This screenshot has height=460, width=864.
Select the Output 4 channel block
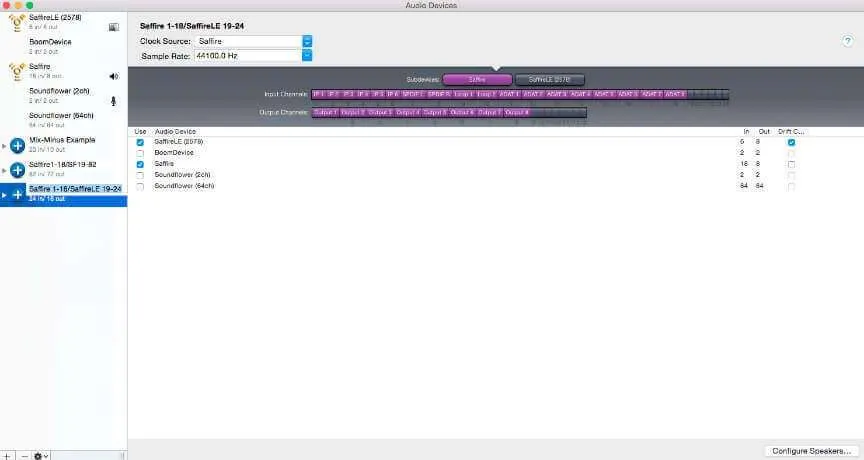click(408, 112)
